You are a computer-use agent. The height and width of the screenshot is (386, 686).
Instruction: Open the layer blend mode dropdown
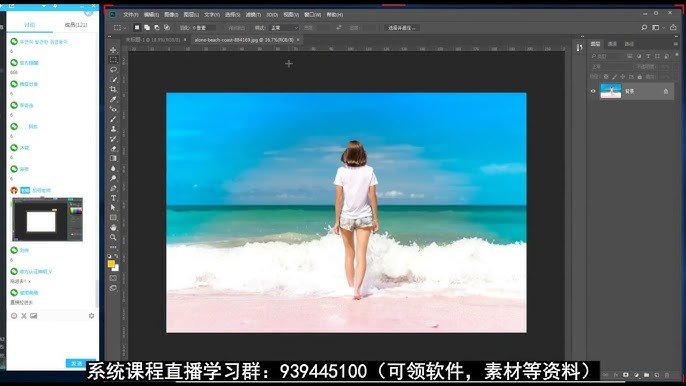pos(611,67)
